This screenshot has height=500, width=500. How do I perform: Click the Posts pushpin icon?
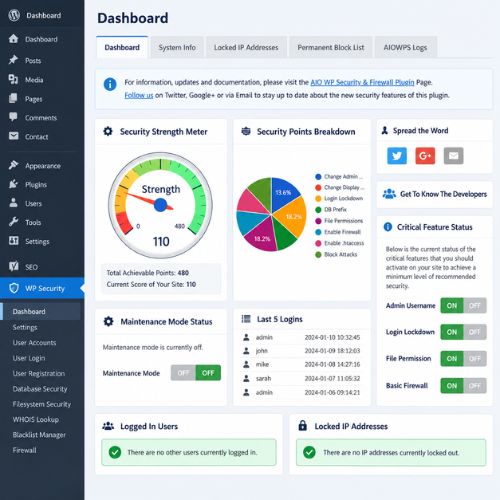coord(13,60)
